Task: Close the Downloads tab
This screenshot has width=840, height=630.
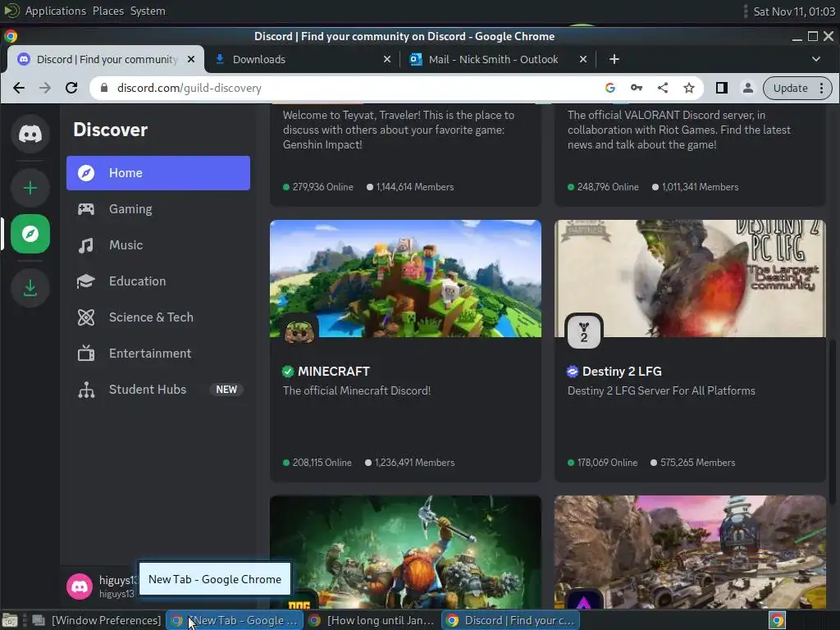Action: point(387,59)
